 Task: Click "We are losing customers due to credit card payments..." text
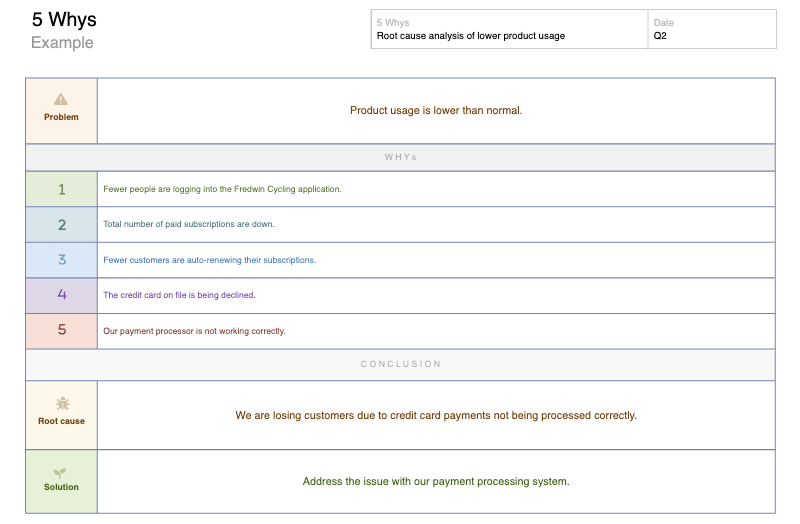[x=436, y=415]
